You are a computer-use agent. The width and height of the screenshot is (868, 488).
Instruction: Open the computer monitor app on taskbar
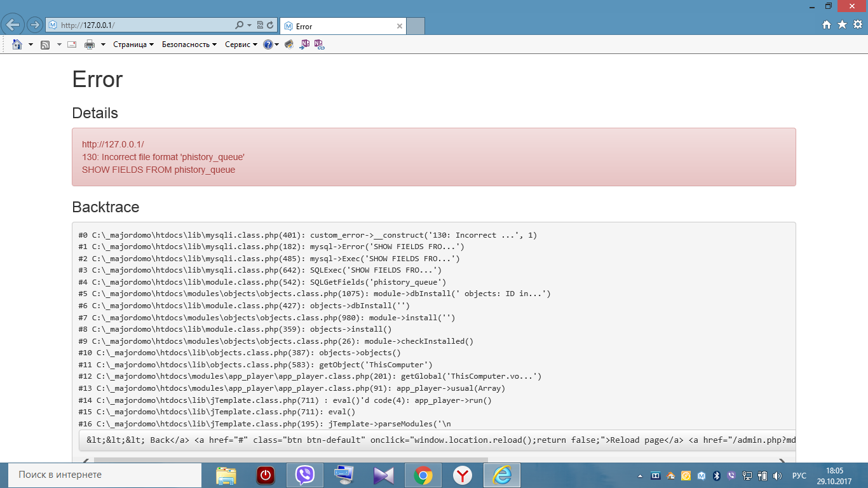coord(344,475)
